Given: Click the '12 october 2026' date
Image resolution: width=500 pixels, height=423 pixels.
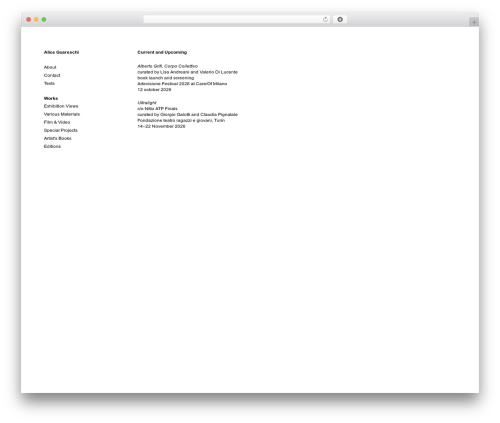Looking at the screenshot, I should pyautogui.click(x=154, y=90).
